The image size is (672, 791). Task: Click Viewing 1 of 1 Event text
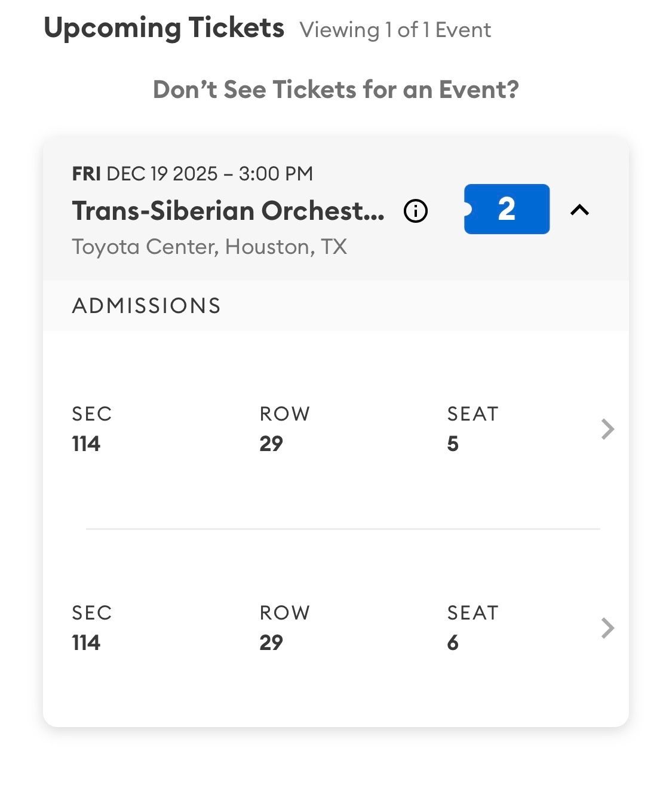[x=396, y=29]
